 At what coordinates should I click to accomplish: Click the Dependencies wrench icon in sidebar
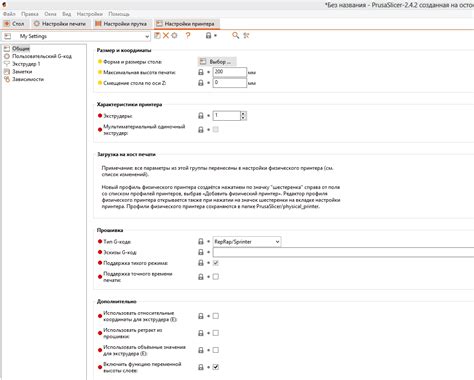[7, 79]
